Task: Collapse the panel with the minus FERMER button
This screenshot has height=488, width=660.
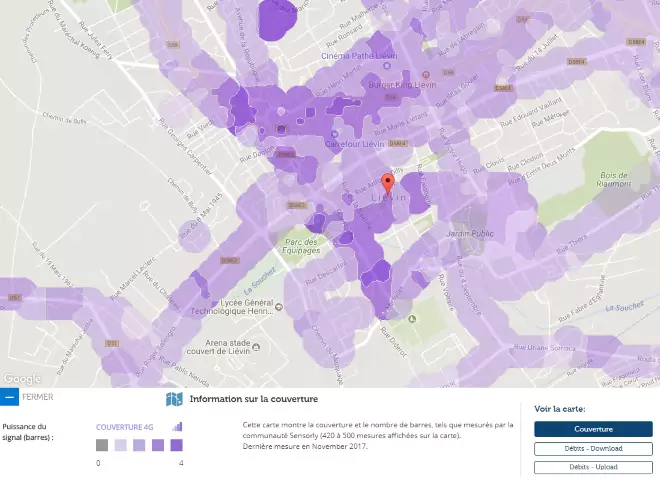Action: pyautogui.click(x=9, y=397)
